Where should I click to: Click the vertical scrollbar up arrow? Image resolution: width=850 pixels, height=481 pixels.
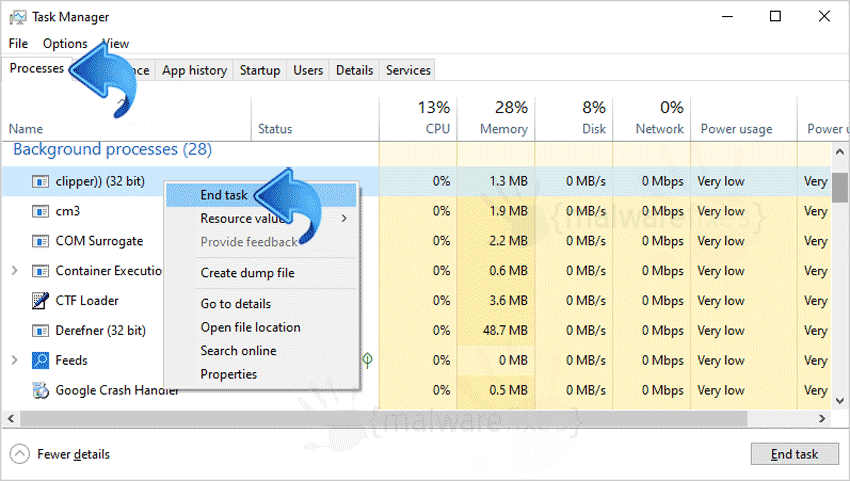tap(840, 151)
